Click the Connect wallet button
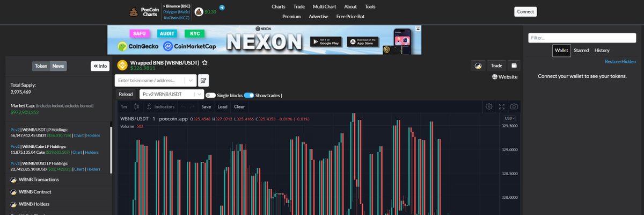Viewport: 644px width, 215px height. [x=525, y=12]
